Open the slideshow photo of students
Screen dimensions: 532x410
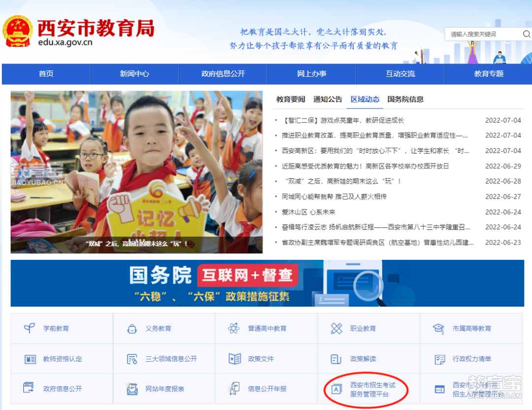pyautogui.click(x=137, y=172)
